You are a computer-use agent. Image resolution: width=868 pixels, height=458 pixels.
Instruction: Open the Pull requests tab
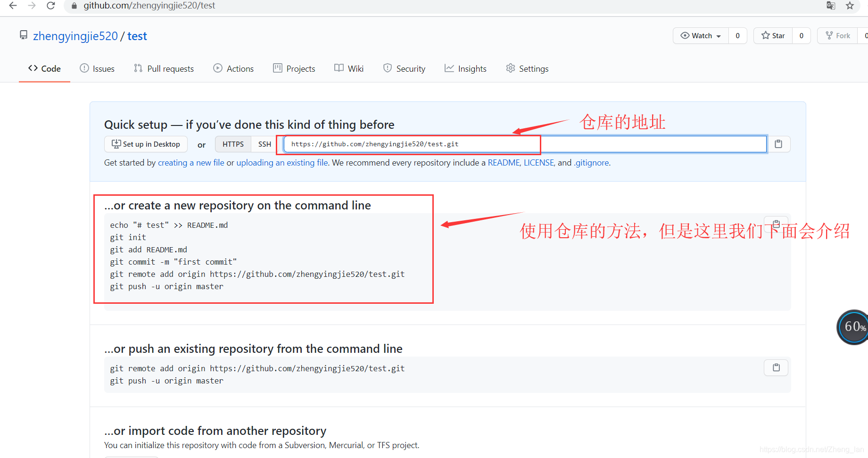tap(164, 68)
